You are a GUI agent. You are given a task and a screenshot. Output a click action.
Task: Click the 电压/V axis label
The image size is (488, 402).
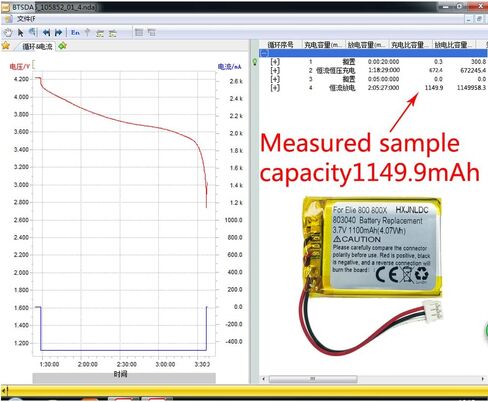pyautogui.click(x=19, y=66)
